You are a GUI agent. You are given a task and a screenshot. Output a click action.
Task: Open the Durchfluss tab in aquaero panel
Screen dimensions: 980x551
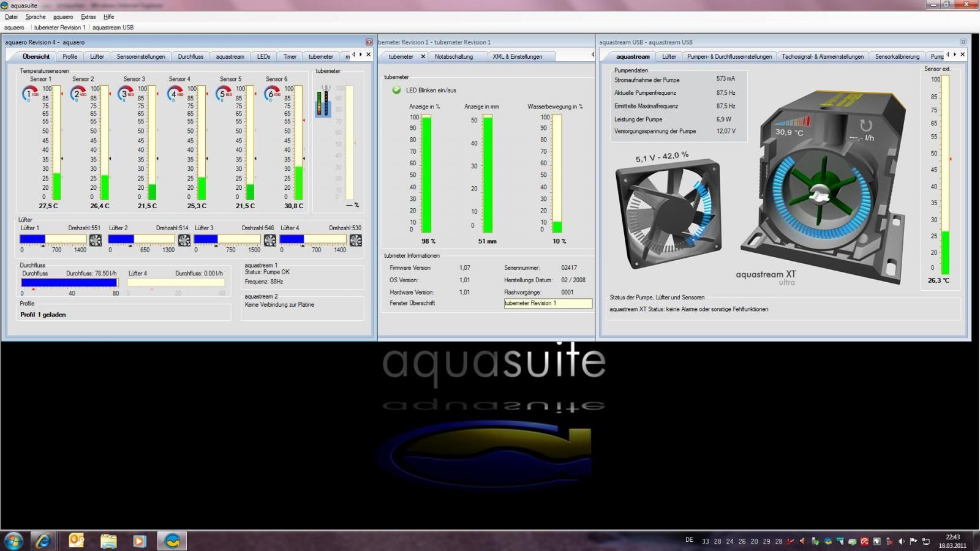[190, 56]
